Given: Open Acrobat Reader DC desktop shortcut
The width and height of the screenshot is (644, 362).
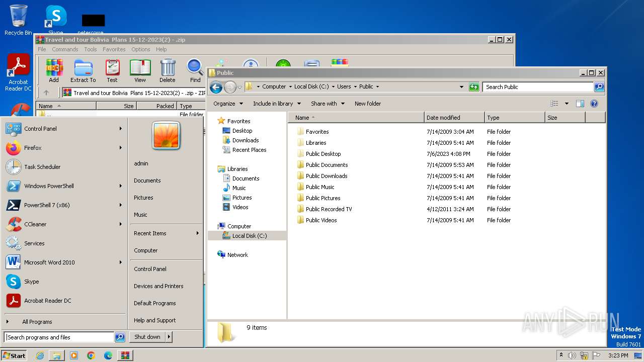Looking at the screenshot, I should coord(18,73).
